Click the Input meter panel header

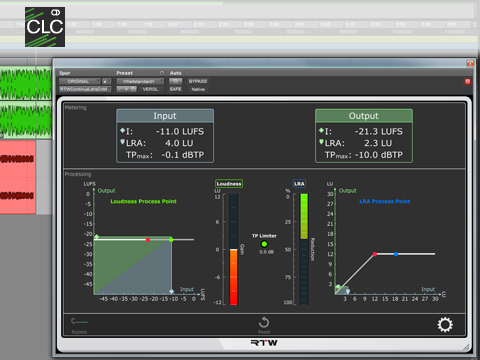(165, 116)
